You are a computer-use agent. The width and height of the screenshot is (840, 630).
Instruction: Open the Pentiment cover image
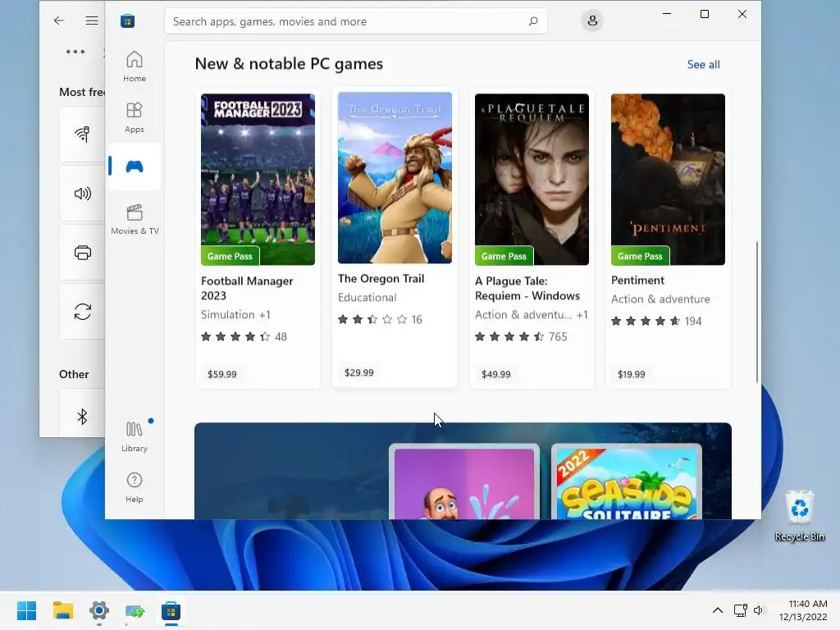click(668, 179)
